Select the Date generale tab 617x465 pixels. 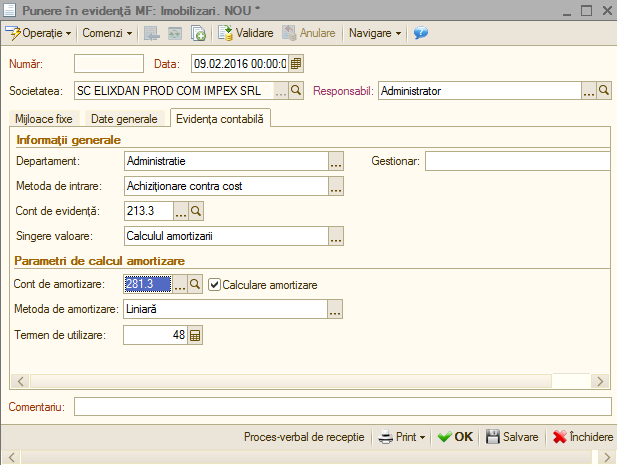click(x=124, y=119)
